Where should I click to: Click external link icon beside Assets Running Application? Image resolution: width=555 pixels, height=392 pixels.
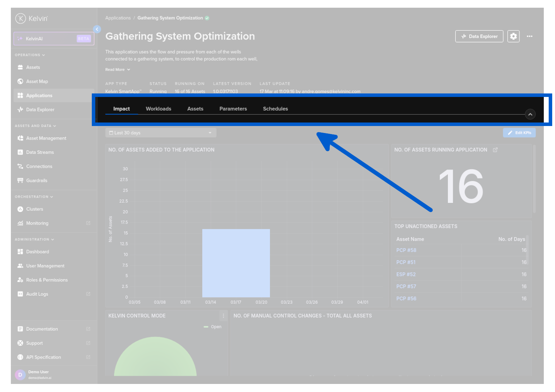pyautogui.click(x=495, y=150)
